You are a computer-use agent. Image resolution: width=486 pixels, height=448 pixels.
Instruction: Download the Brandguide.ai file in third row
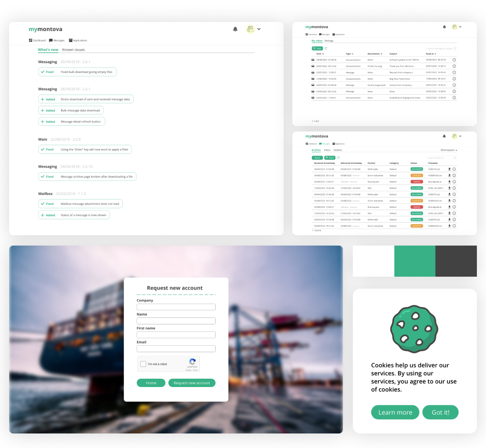449,182
